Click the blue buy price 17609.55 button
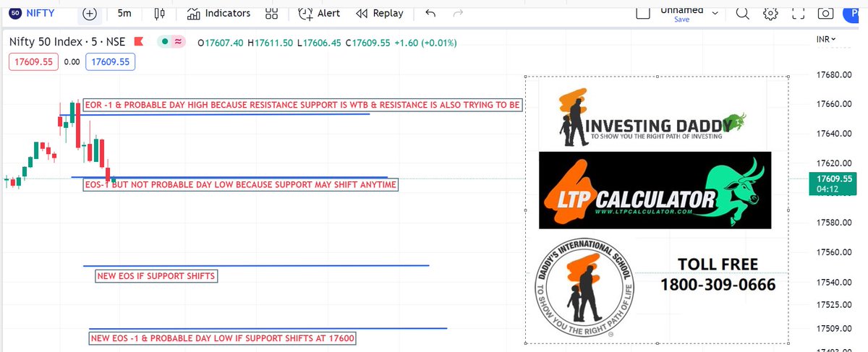This screenshot has width=868, height=352. point(110,62)
